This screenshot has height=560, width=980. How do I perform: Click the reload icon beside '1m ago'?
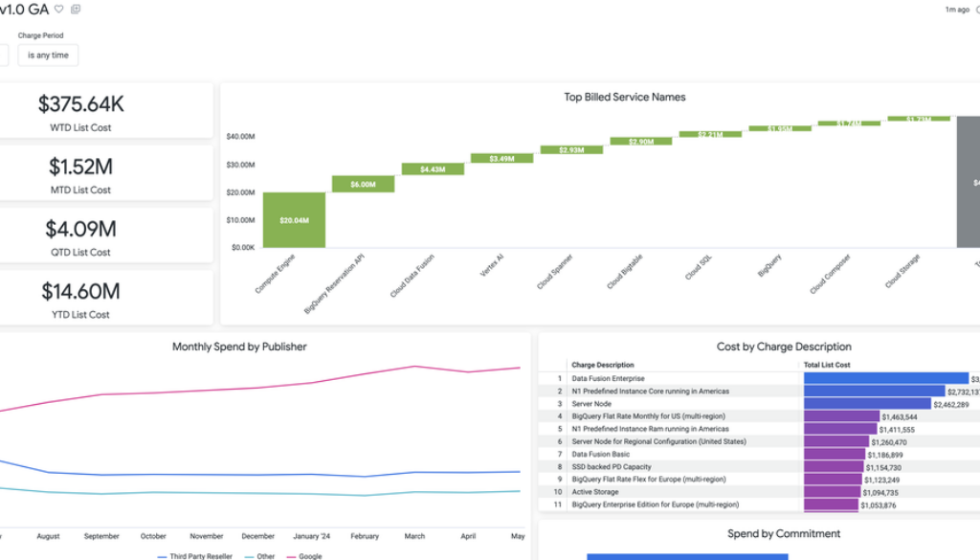[977, 10]
